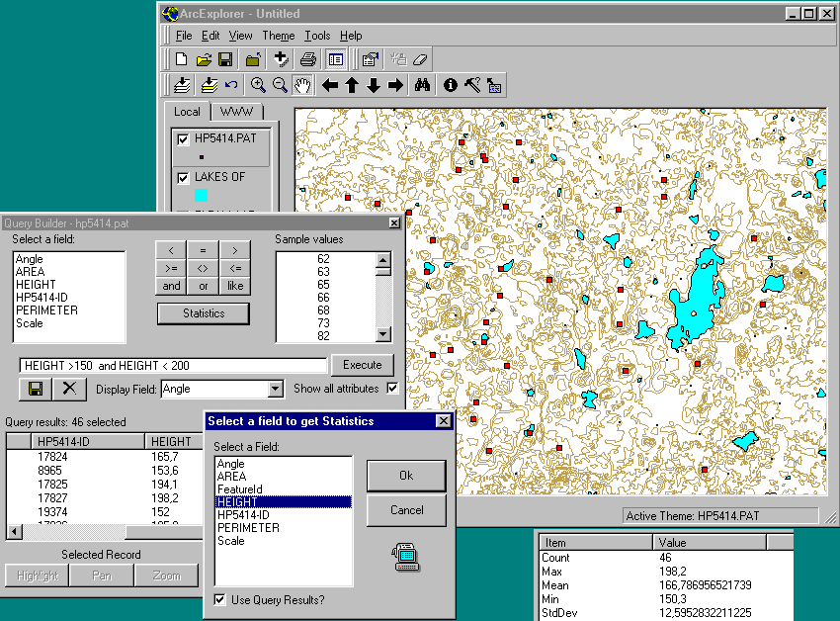Select the Identify info tool
The height and width of the screenshot is (621, 840).
(x=451, y=85)
